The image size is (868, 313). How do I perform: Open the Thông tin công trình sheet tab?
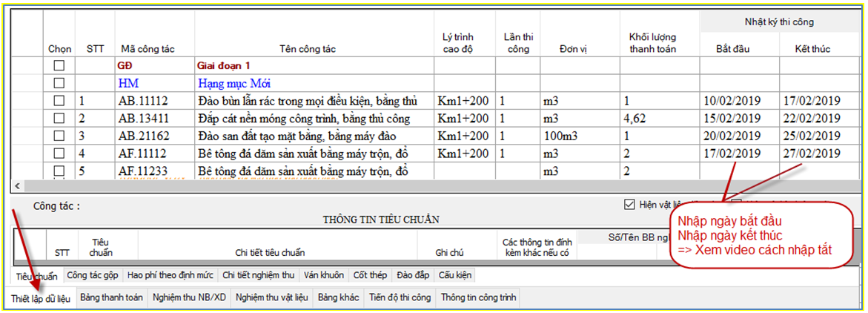click(479, 297)
